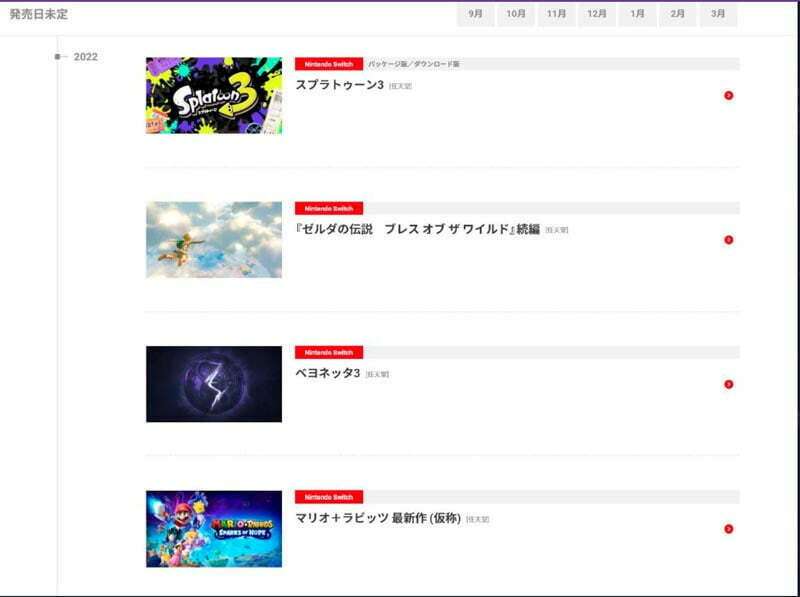Click the red arrow icon beside スプラトゥーン3

point(728,96)
